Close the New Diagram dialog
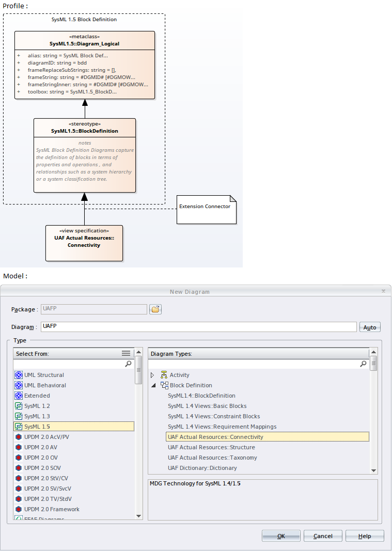Screen dimensions: 392x551 tap(383, 291)
